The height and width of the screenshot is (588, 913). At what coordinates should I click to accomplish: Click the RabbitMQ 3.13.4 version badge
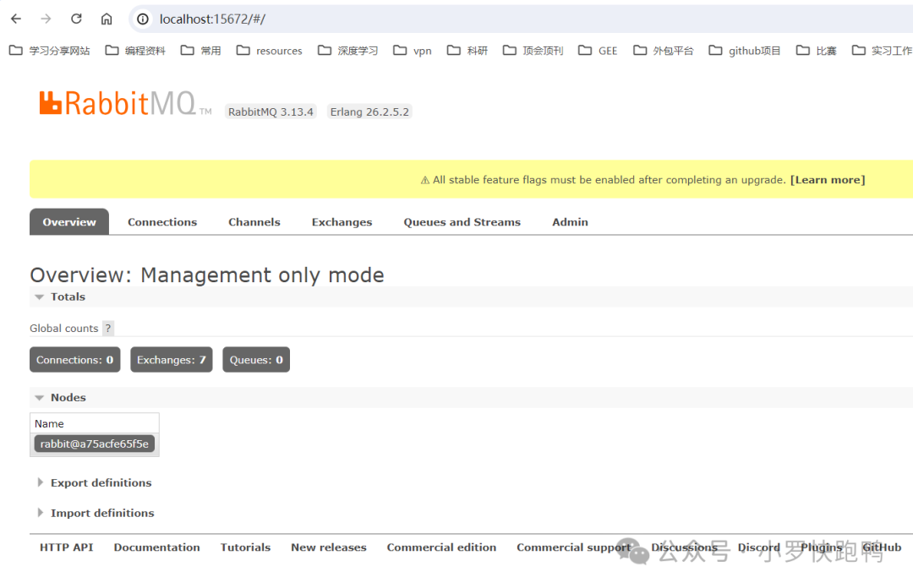271,112
